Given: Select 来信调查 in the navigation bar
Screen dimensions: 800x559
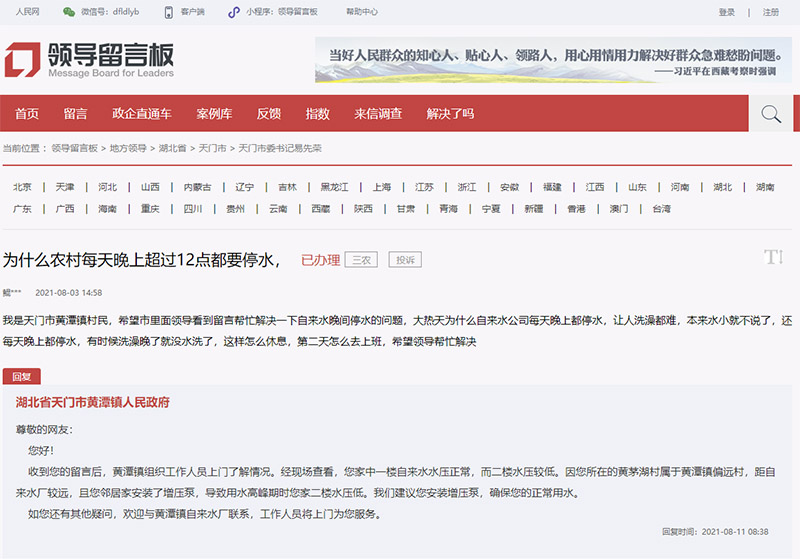Looking at the screenshot, I should click(378, 114).
